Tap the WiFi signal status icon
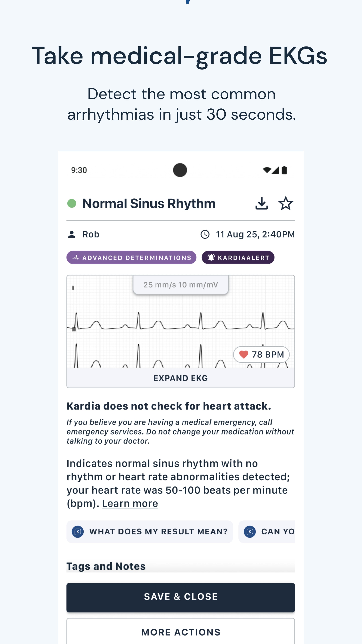362x644 pixels. tap(267, 170)
